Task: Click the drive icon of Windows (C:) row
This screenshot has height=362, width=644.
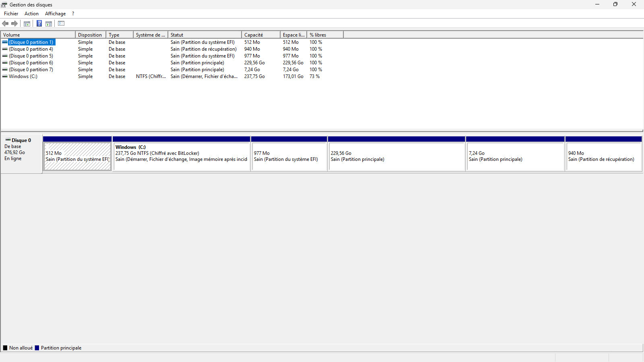Action: [5, 76]
